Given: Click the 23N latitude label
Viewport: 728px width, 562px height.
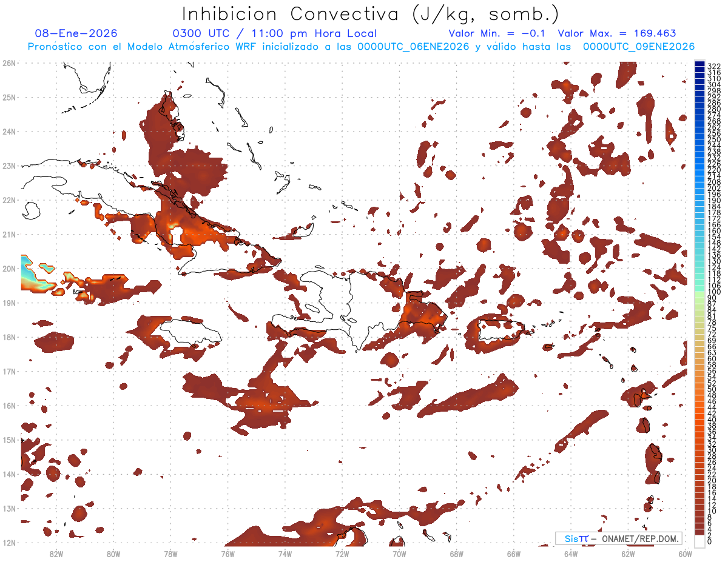Looking at the screenshot, I should click(9, 166).
